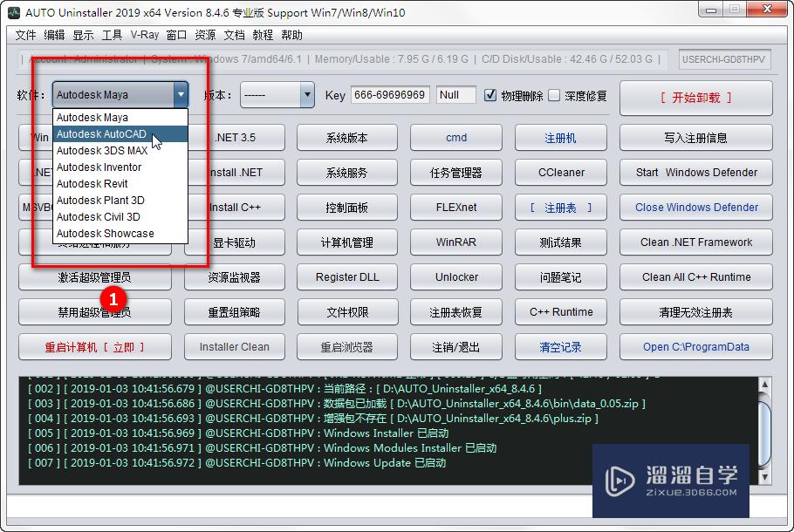Open the 软件 (software) combo box

click(180, 96)
